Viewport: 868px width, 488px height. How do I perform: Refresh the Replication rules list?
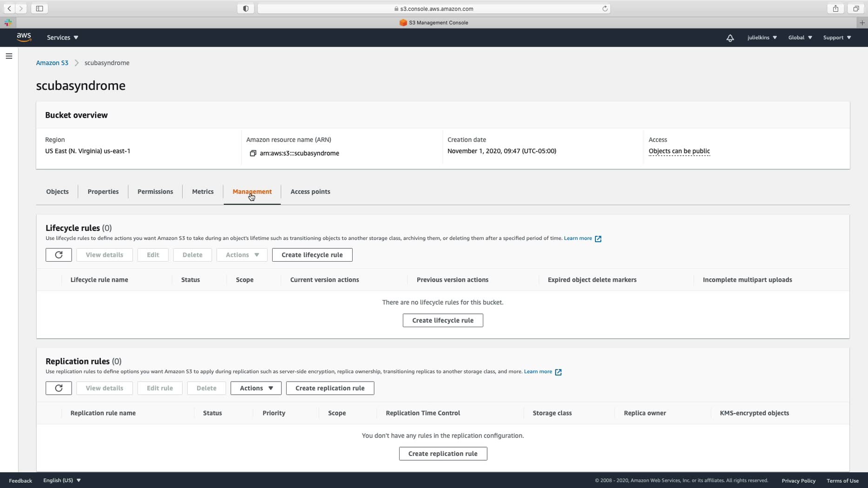[x=59, y=388]
